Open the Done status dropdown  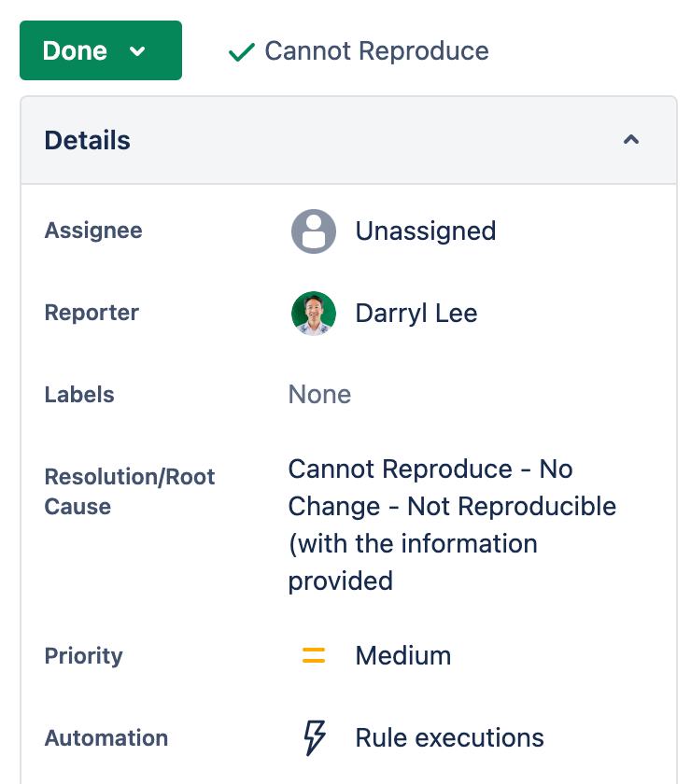point(101,50)
